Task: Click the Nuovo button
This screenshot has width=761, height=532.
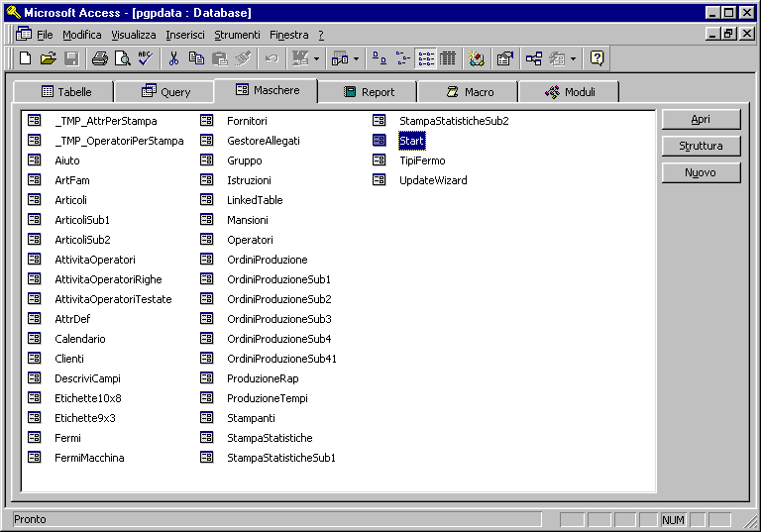Action: (x=701, y=172)
